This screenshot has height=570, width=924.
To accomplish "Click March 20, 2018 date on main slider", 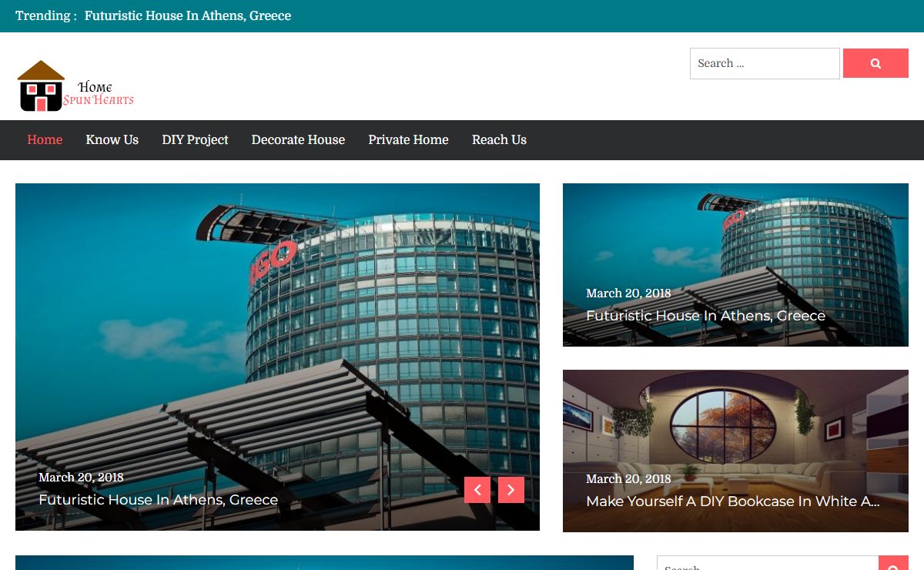I will [81, 477].
